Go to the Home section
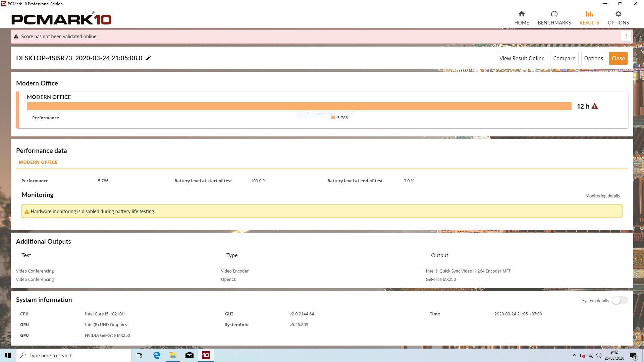Screen dimensions: 644x362 click(x=521, y=18)
